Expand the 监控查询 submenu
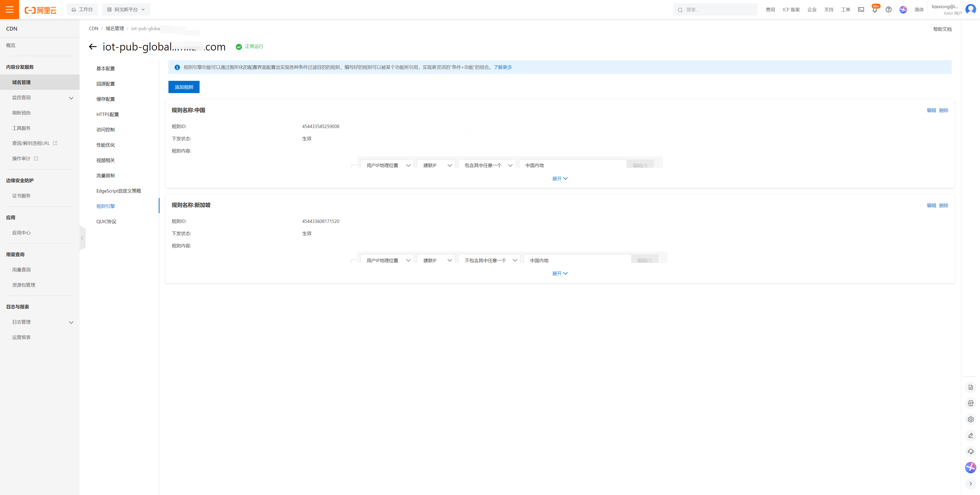980x495 pixels. pyautogui.click(x=71, y=98)
